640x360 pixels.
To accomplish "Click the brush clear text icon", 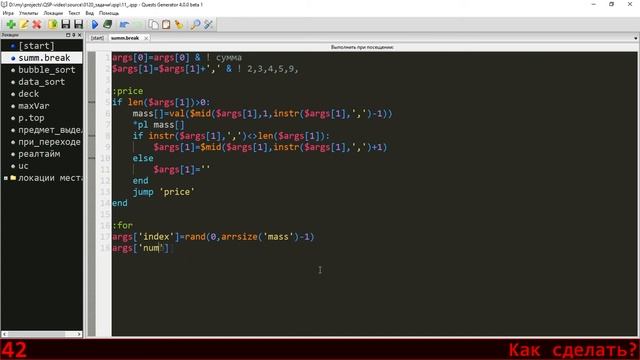I will click(179, 24).
